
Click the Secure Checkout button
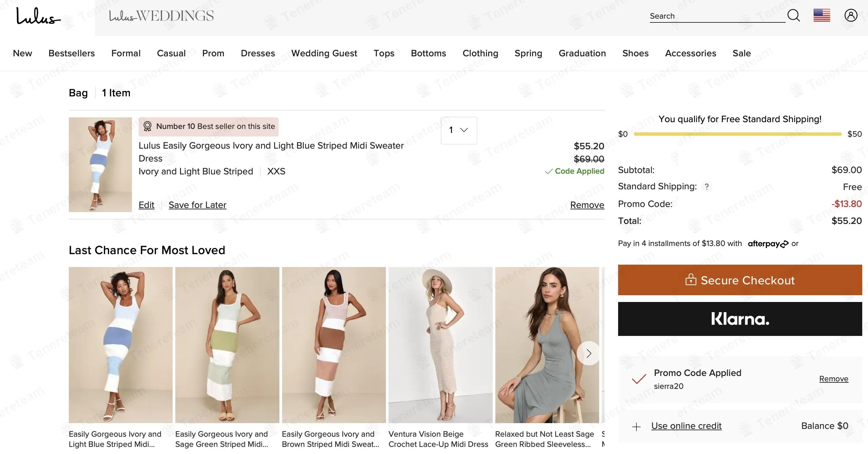(x=740, y=280)
